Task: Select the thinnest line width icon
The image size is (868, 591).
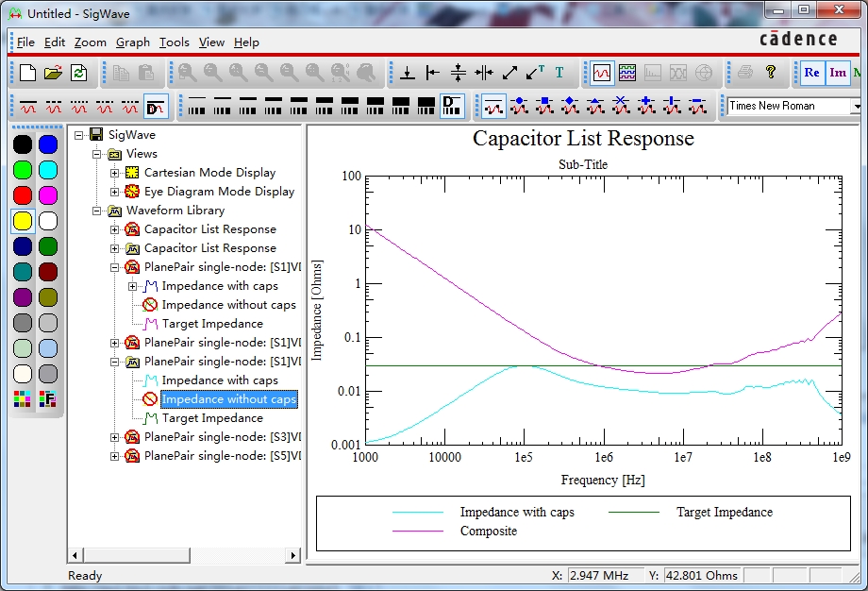Action: [x=196, y=106]
